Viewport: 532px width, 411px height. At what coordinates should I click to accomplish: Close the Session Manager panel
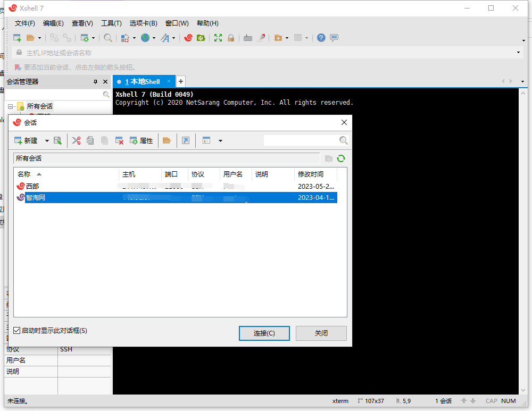click(x=105, y=82)
